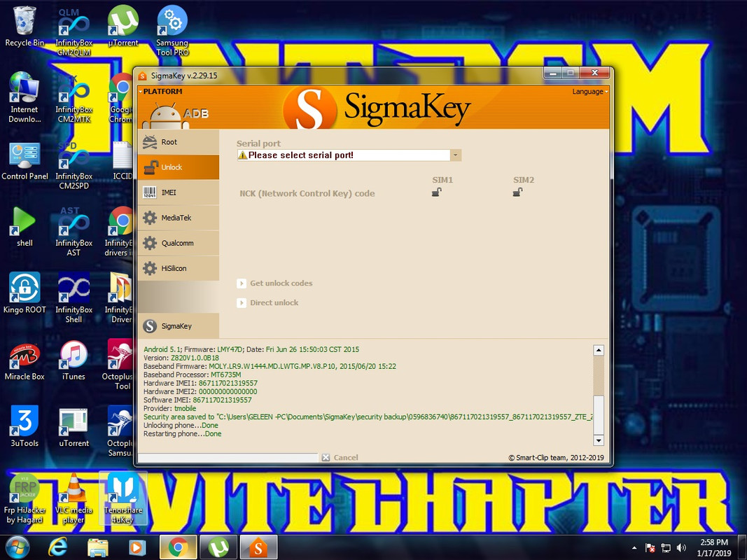Click the Provider: tmobile log line
The height and width of the screenshot is (560, 747).
pos(169,409)
